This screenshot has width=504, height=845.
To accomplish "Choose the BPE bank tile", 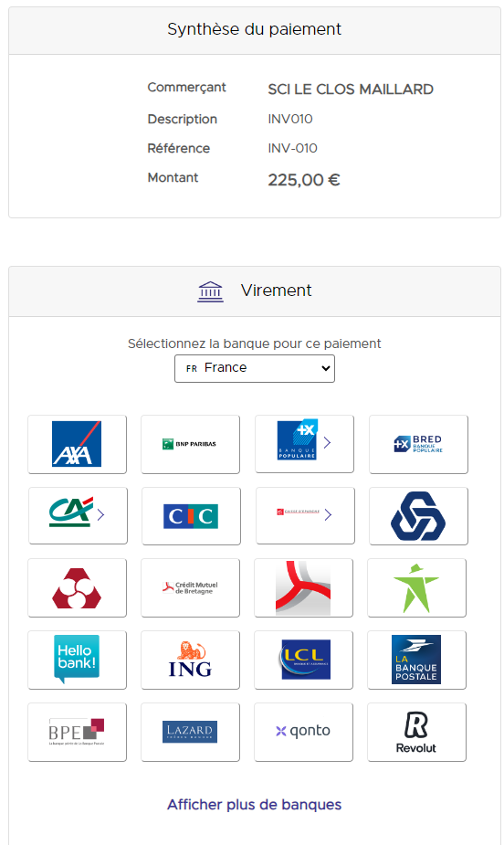I will click(77, 733).
